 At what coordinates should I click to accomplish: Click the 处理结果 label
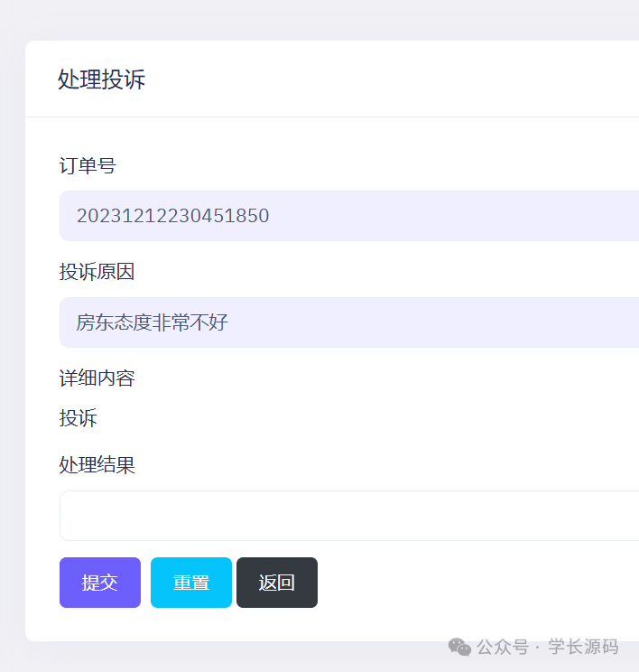[x=97, y=465]
